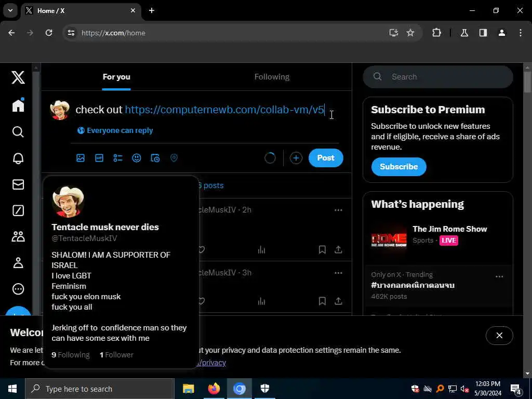
Task: Toggle Chrome side panel
Action: point(483,33)
